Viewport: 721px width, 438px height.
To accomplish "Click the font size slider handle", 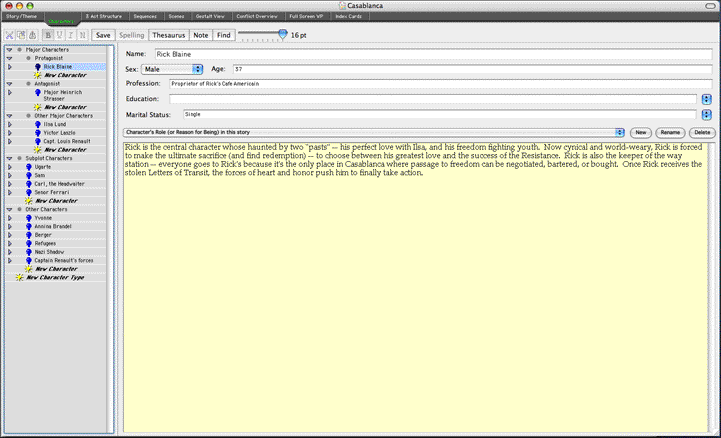I will 283,34.
